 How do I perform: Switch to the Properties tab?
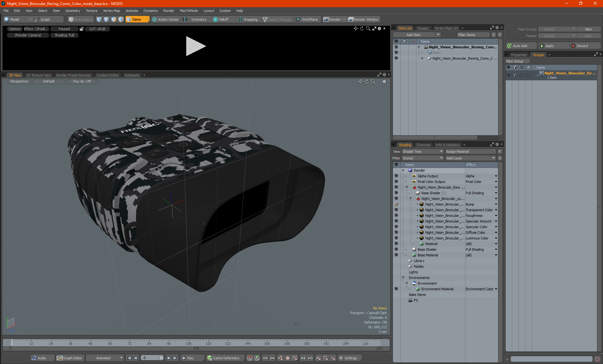pos(519,55)
